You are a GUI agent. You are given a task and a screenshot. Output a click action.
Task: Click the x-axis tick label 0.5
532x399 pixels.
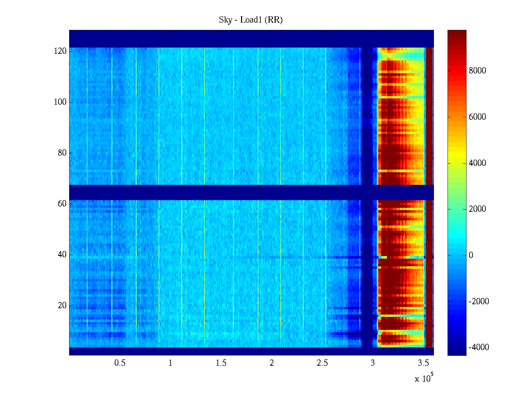tap(120, 363)
